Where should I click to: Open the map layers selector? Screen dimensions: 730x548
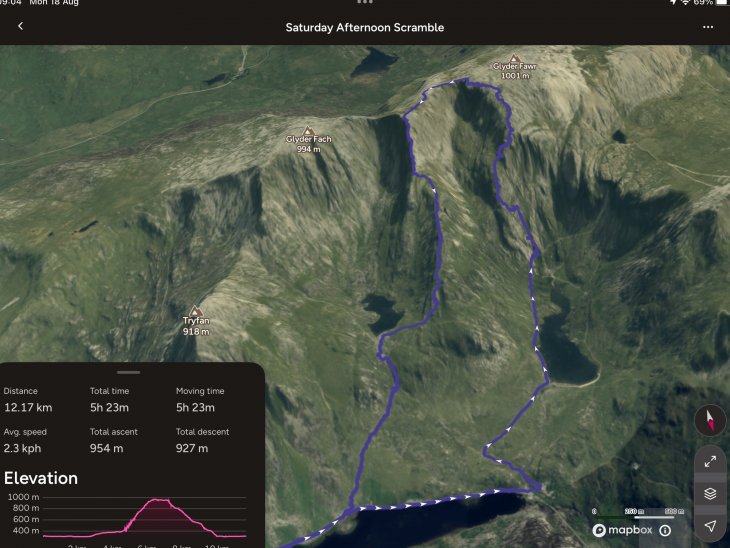710,494
